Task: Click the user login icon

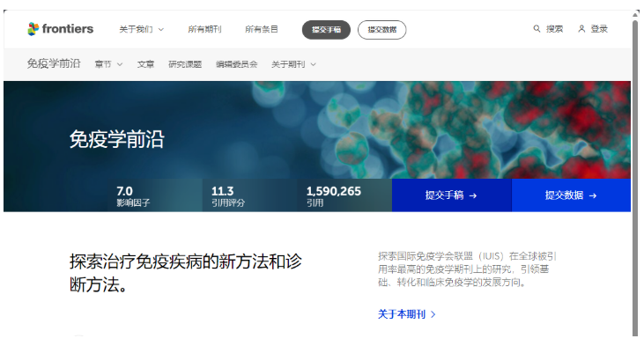Action: click(x=581, y=29)
